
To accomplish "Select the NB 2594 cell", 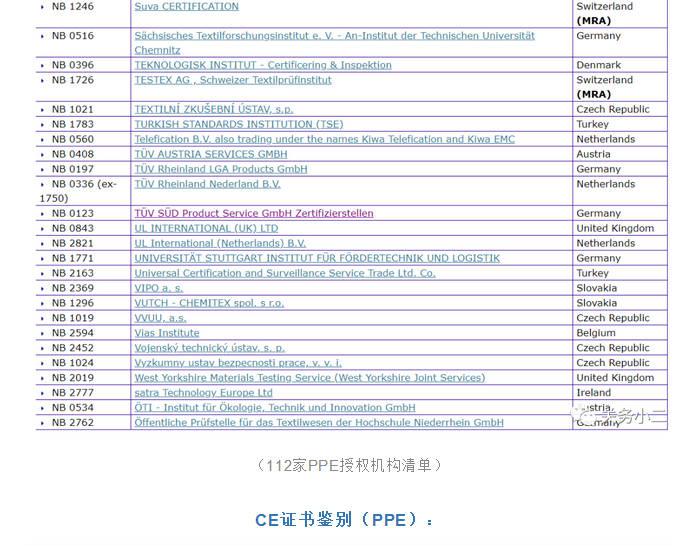I will point(83,333).
